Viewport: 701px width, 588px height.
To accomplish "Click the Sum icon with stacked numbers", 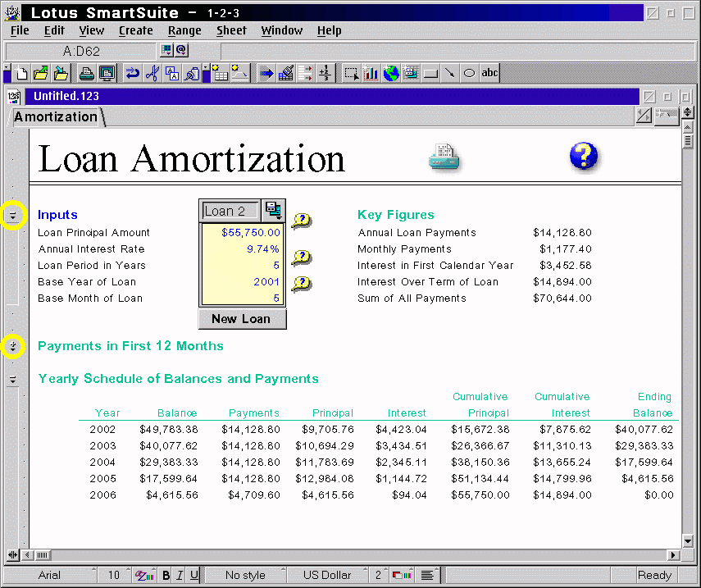I will (325, 73).
